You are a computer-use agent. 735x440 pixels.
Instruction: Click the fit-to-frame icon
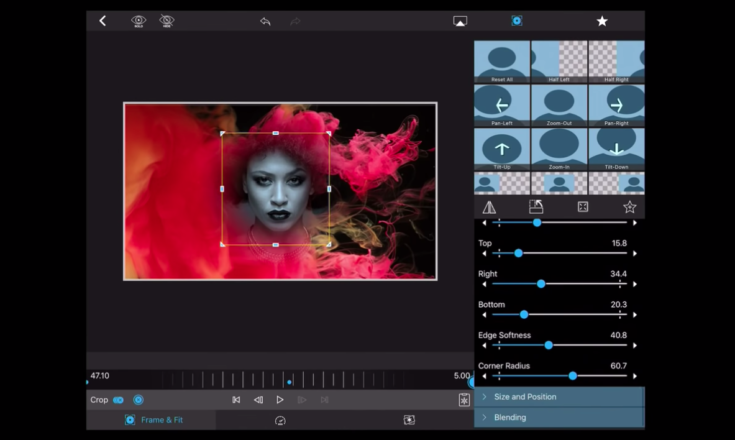583,207
